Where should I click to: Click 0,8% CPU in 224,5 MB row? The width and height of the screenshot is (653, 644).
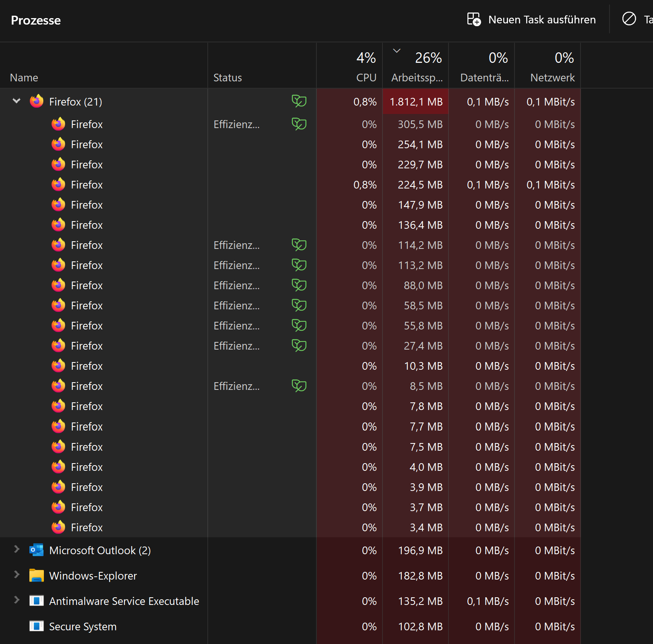[365, 185]
